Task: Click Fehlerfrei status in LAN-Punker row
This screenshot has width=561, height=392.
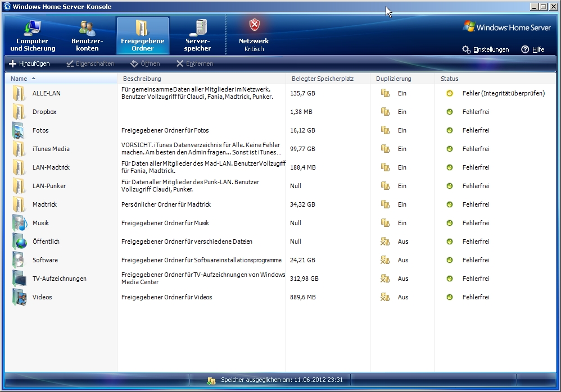Action: pyautogui.click(x=476, y=186)
